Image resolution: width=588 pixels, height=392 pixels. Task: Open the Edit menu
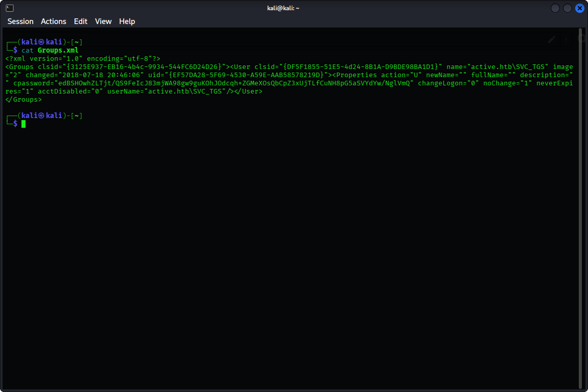[x=80, y=21]
